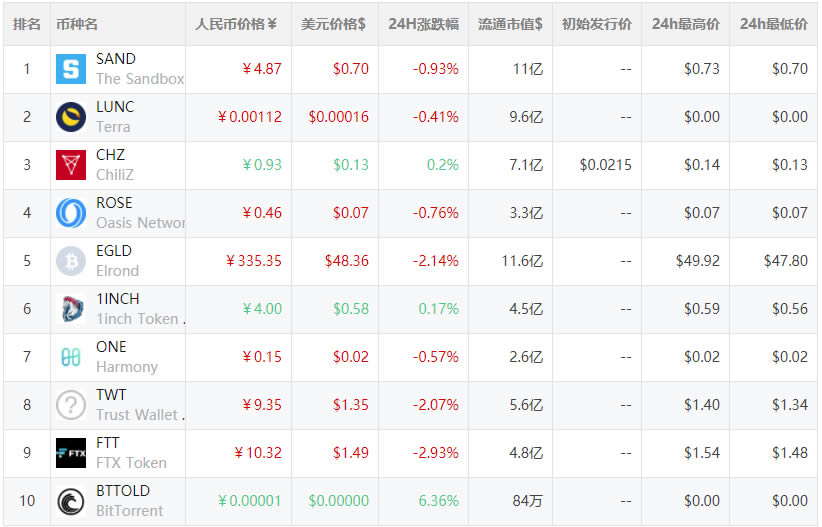This screenshot has width=822, height=527.
Task: Sort by the 币种名 column header
Action: click(77, 24)
